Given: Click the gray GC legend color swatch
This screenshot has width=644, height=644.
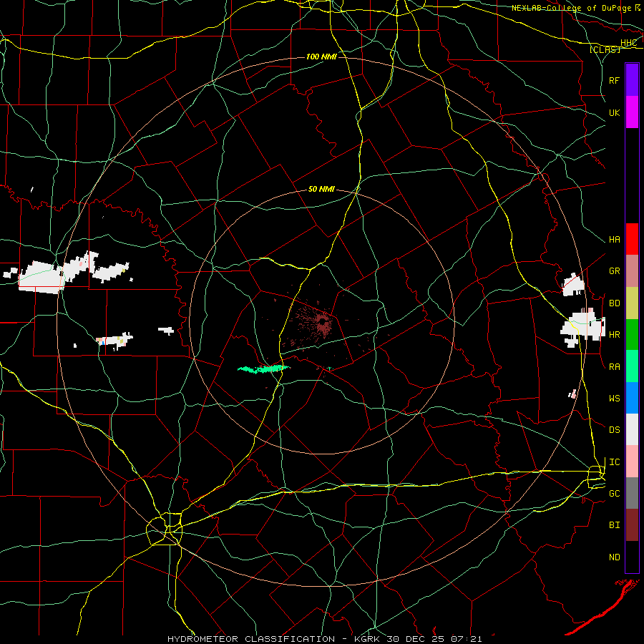Looking at the screenshot, I should pyautogui.click(x=632, y=493).
